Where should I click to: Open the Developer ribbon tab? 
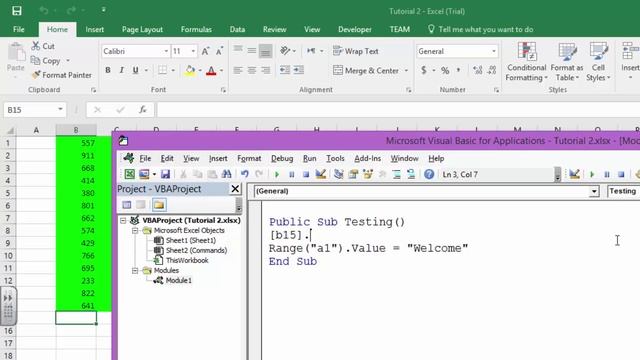pos(355,29)
